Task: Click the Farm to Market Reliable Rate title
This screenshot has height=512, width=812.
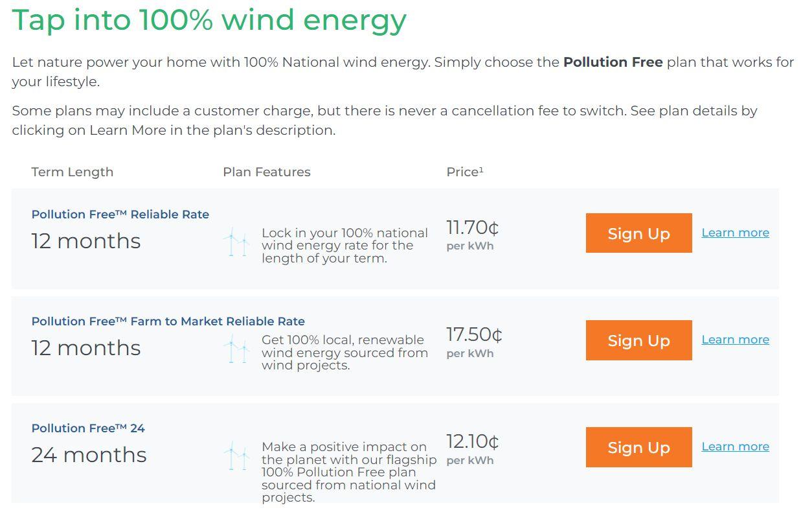Action: (168, 321)
